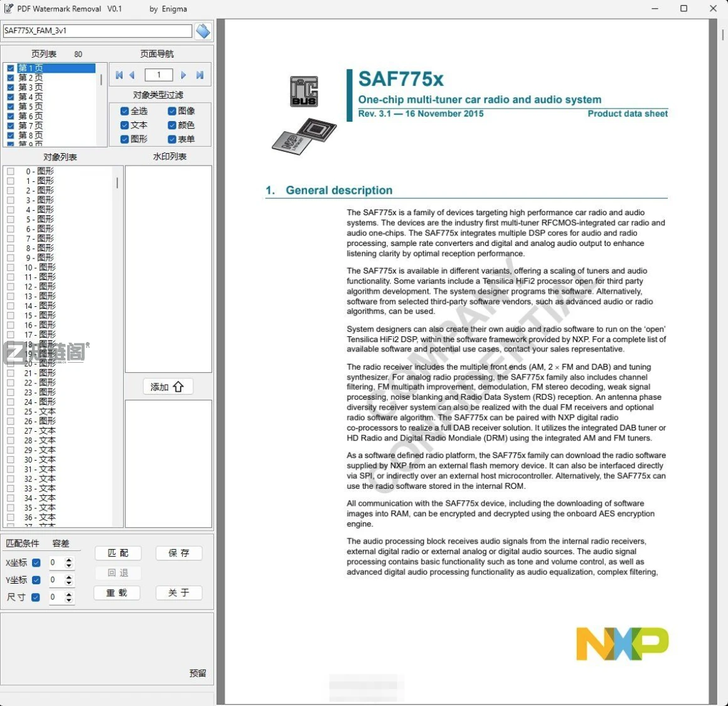Click the PDF preview vertical scrollbar

pos(723,35)
